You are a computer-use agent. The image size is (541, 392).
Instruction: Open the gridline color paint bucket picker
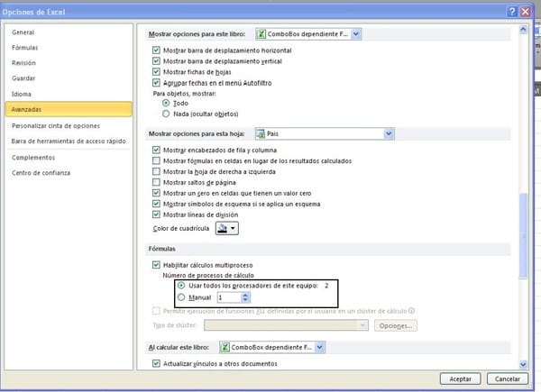pyautogui.click(x=226, y=228)
